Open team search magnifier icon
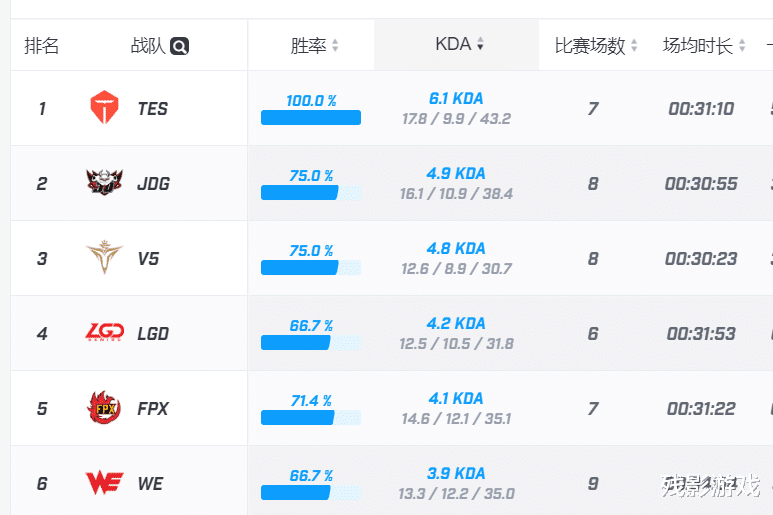 [x=179, y=46]
